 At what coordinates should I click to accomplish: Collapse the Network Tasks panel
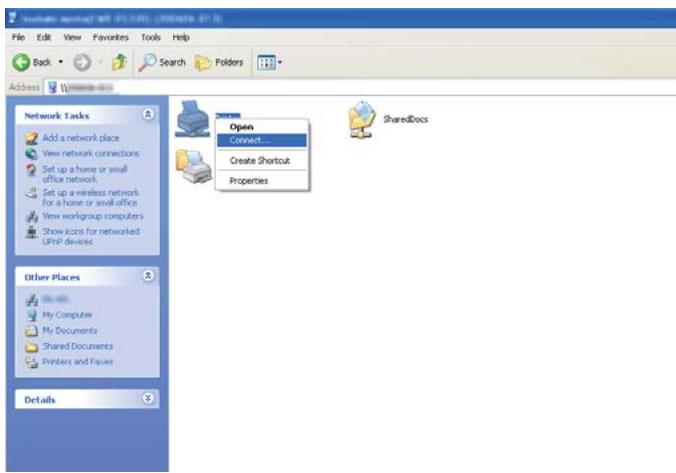(148, 115)
